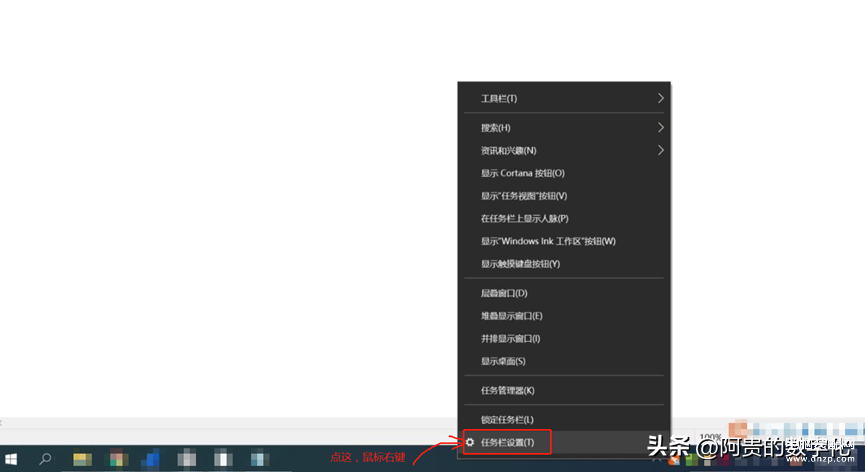
Task: Expand the 搜索(H) submenu
Action: (x=564, y=128)
